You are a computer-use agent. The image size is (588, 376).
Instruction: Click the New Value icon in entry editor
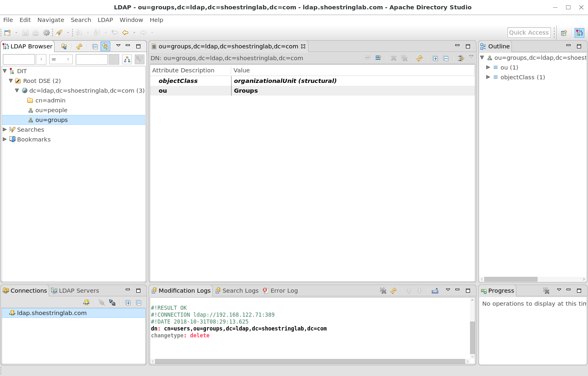click(378, 58)
